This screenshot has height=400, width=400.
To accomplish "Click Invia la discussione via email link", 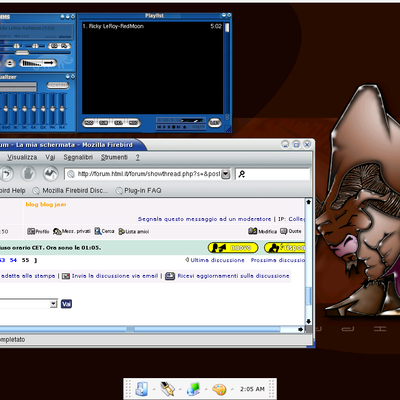I will [x=115, y=276].
